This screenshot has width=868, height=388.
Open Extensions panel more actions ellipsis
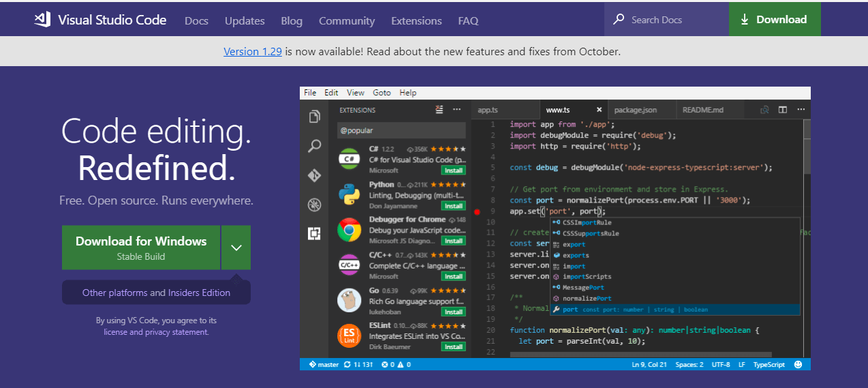(456, 110)
